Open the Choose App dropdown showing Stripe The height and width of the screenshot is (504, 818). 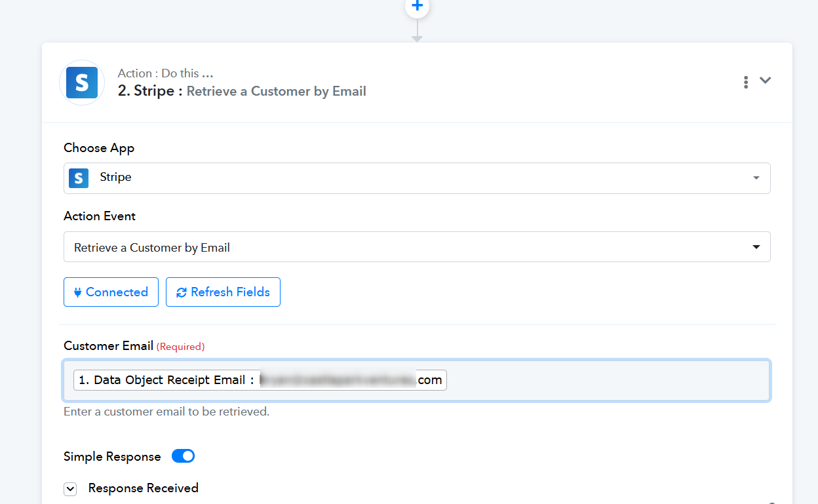[417, 178]
